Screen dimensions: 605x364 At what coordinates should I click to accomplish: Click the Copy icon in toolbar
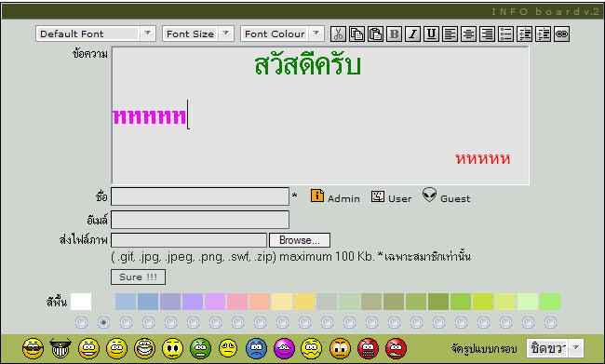(356, 34)
